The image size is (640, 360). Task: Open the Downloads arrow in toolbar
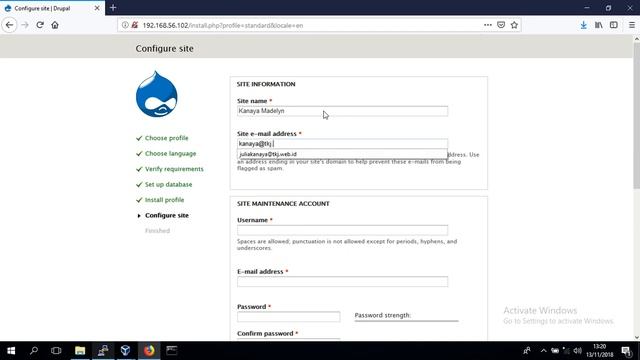[584, 25]
